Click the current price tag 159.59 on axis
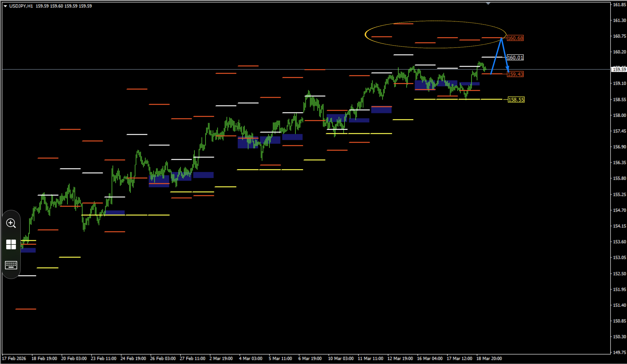This screenshot has width=627, height=364. (619, 69)
